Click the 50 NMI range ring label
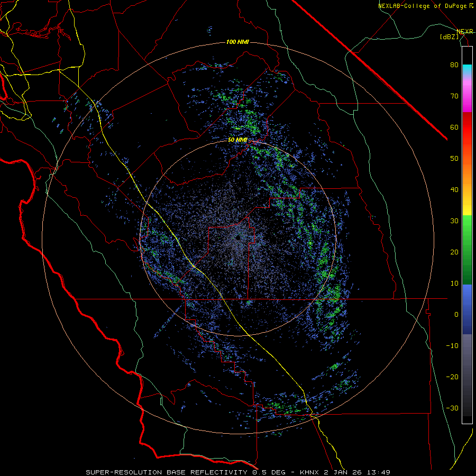Image resolution: width=476 pixels, height=476 pixels. pyautogui.click(x=237, y=140)
